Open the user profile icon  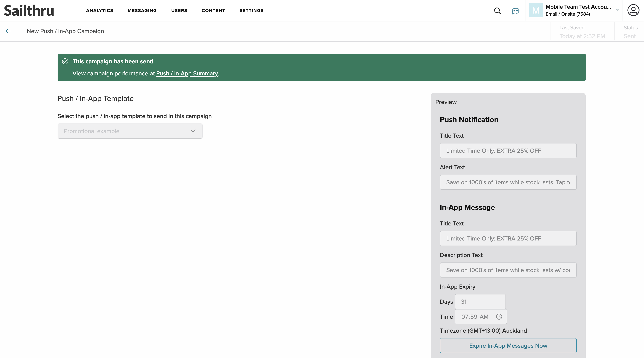click(x=633, y=10)
